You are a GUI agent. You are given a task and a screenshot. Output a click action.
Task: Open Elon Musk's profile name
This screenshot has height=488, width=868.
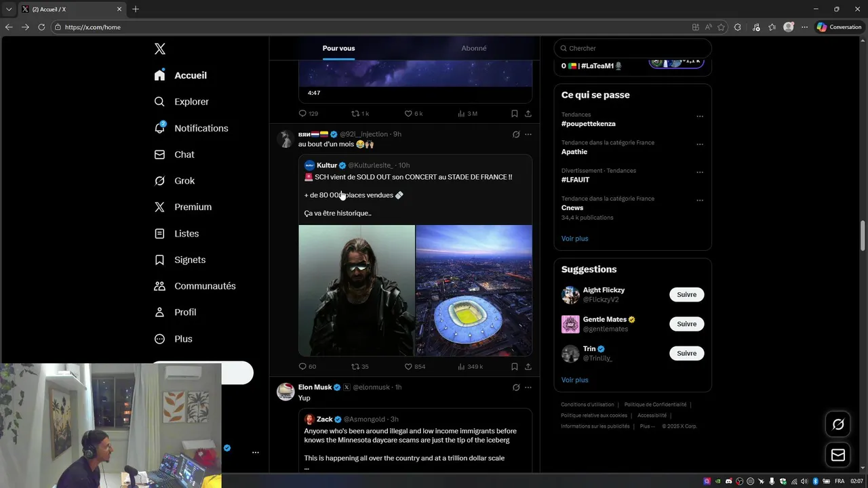[315, 387]
